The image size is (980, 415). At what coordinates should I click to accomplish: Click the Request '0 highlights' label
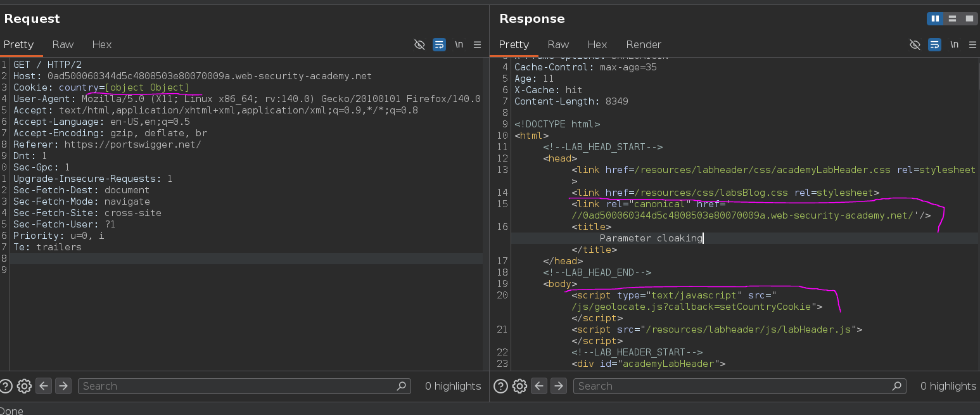(x=453, y=386)
